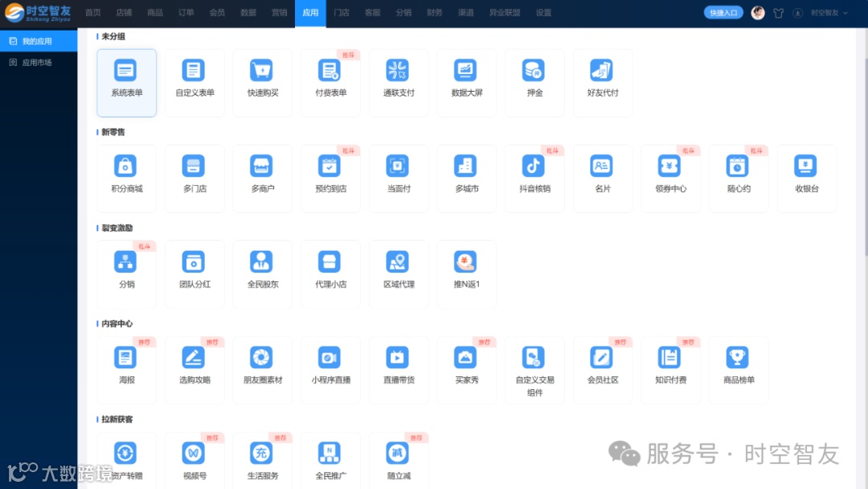Open the 知识付费 app
Image resolution: width=868 pixels, height=489 pixels.
[x=671, y=370]
